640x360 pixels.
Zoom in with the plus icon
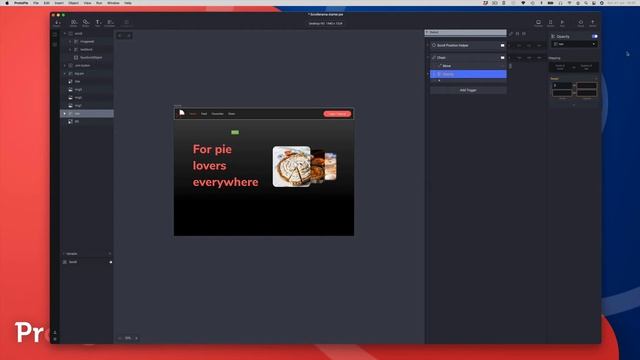(x=137, y=338)
